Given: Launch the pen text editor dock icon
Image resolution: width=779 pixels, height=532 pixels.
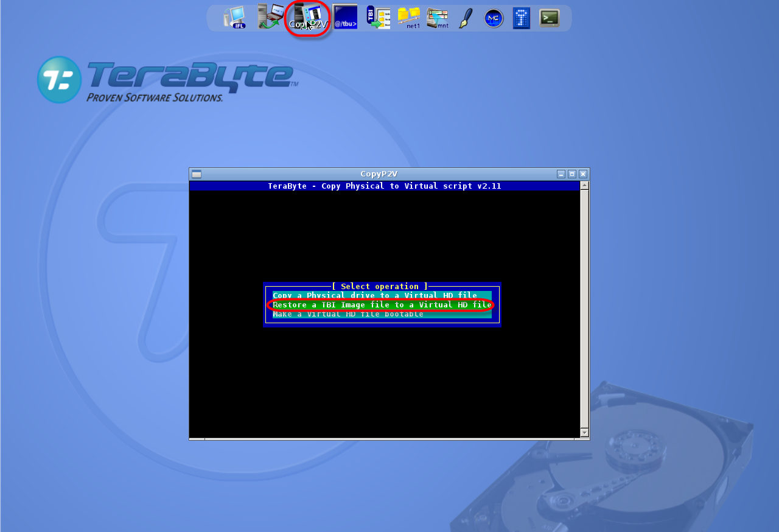Looking at the screenshot, I should click(x=466, y=18).
